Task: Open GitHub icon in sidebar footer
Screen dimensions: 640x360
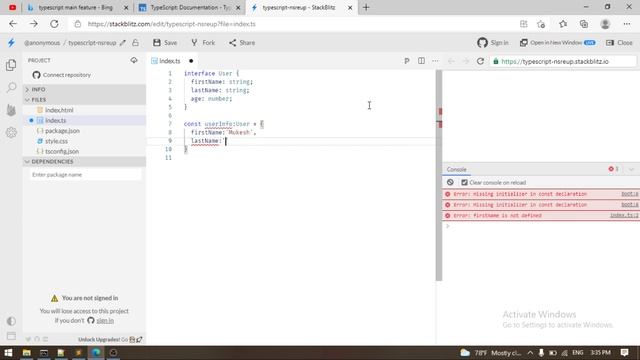Action: [x=37, y=339]
